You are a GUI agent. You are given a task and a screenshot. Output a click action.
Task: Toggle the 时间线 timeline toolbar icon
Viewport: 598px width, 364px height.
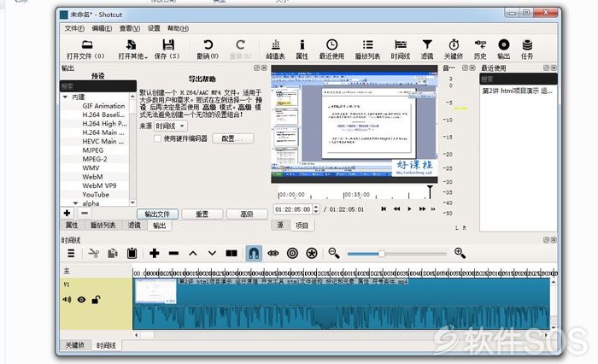point(401,50)
